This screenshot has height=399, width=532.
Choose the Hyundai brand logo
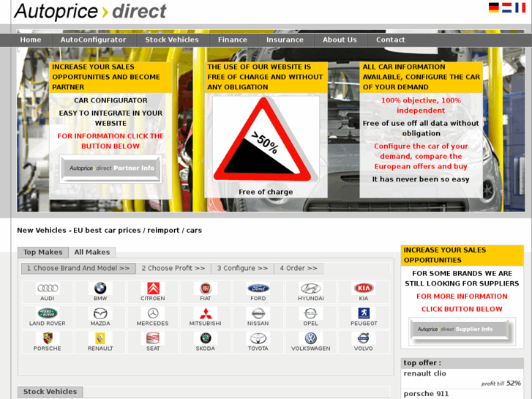[x=311, y=288]
